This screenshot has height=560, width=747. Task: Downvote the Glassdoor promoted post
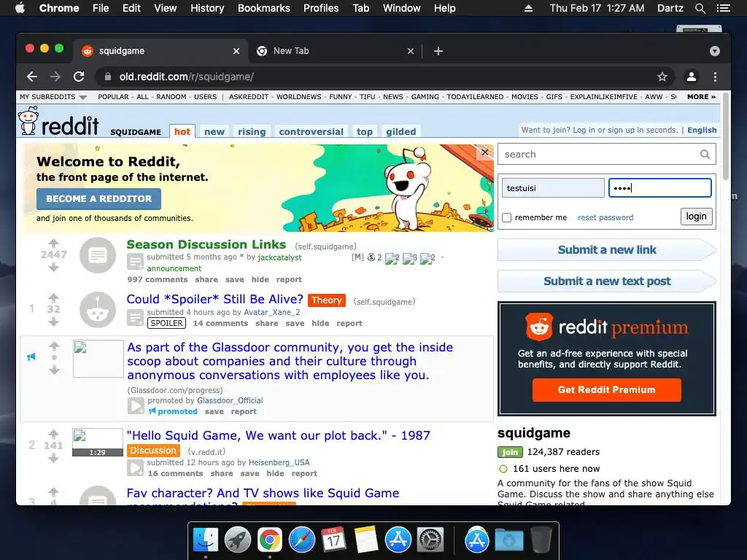(54, 370)
